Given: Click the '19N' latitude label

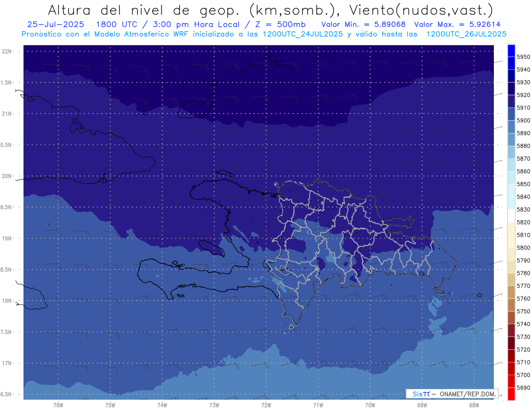Looking at the screenshot, I should (8, 239).
